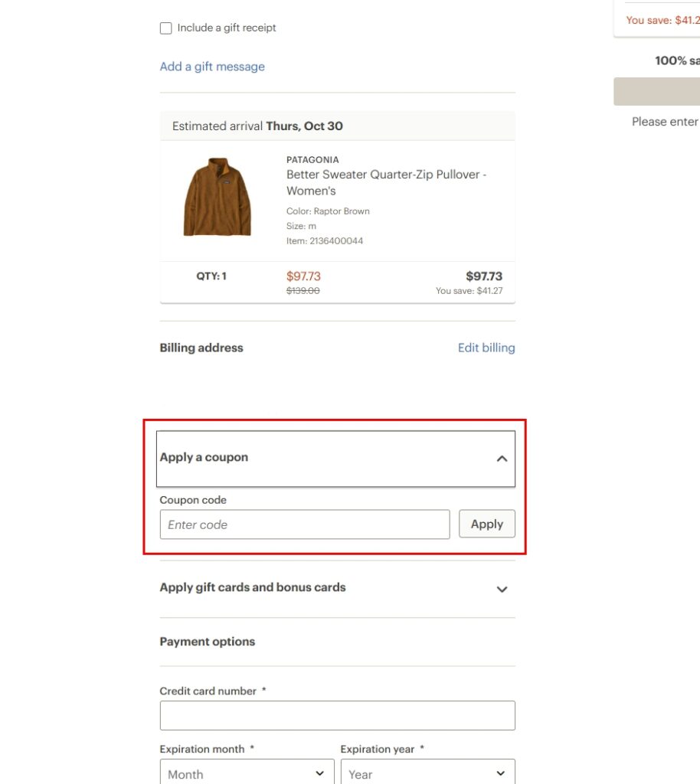
Task: Click the greyed-out button in order summary
Action: pyautogui.click(x=657, y=91)
